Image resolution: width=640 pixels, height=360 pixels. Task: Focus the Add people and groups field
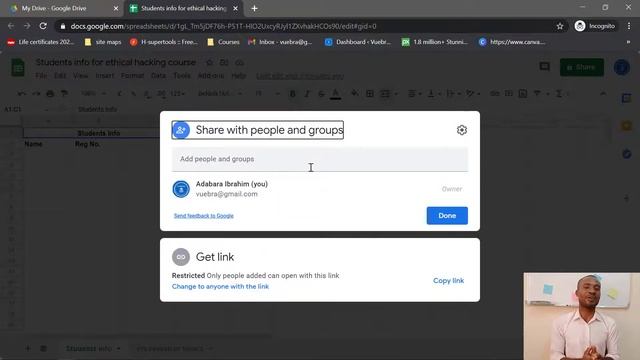[320, 159]
